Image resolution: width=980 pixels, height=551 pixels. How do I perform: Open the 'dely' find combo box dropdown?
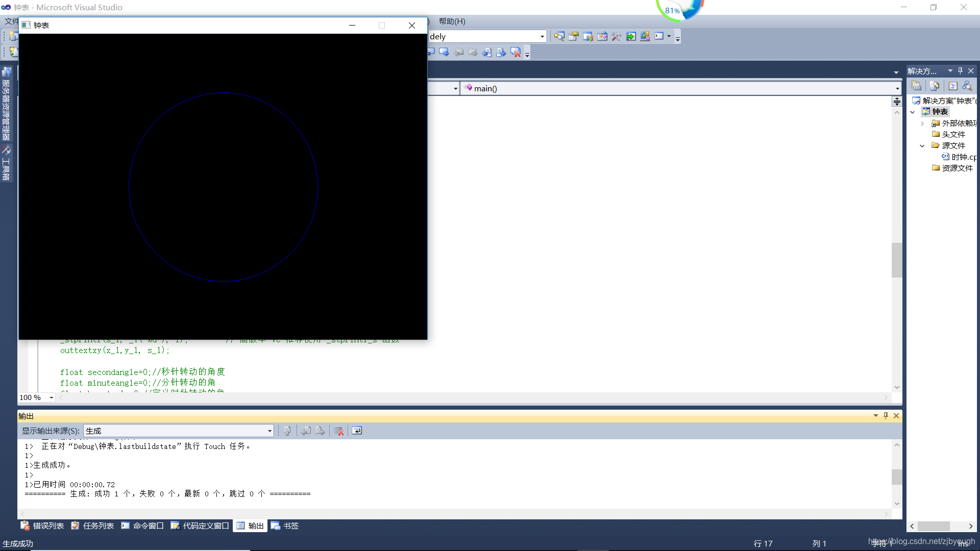(542, 37)
